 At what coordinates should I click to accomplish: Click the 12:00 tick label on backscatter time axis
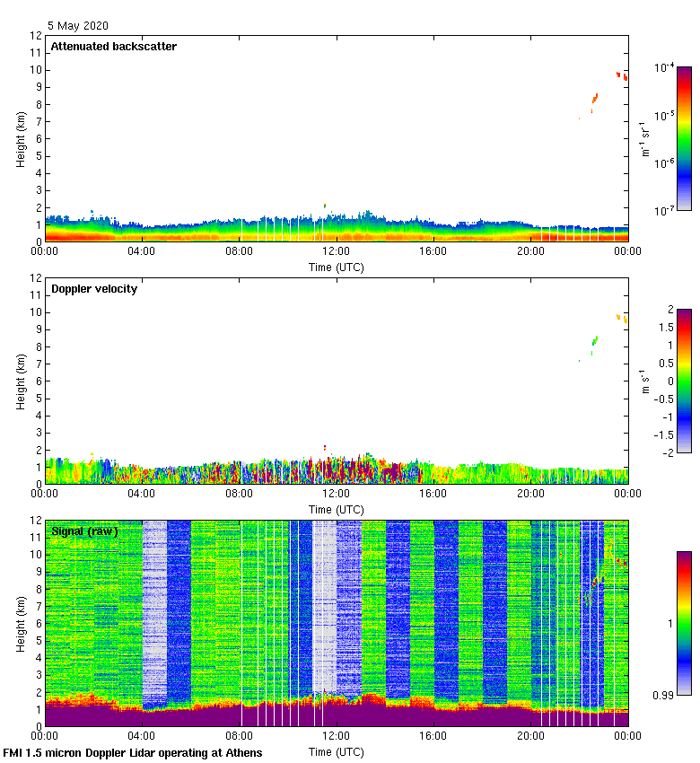pyautogui.click(x=337, y=252)
